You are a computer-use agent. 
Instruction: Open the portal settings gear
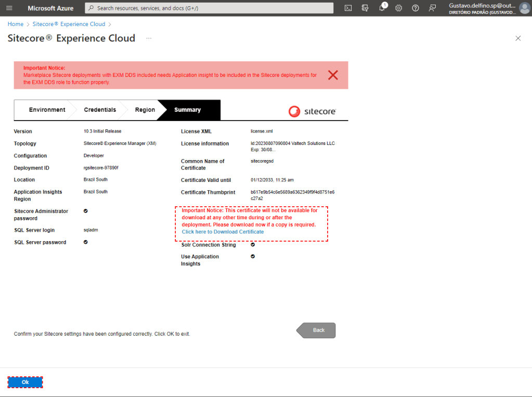[x=398, y=8]
